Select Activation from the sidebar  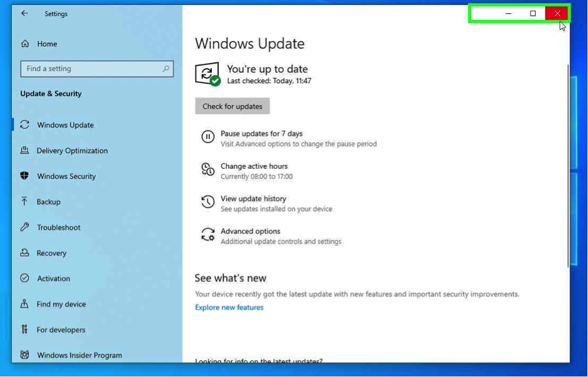(53, 279)
